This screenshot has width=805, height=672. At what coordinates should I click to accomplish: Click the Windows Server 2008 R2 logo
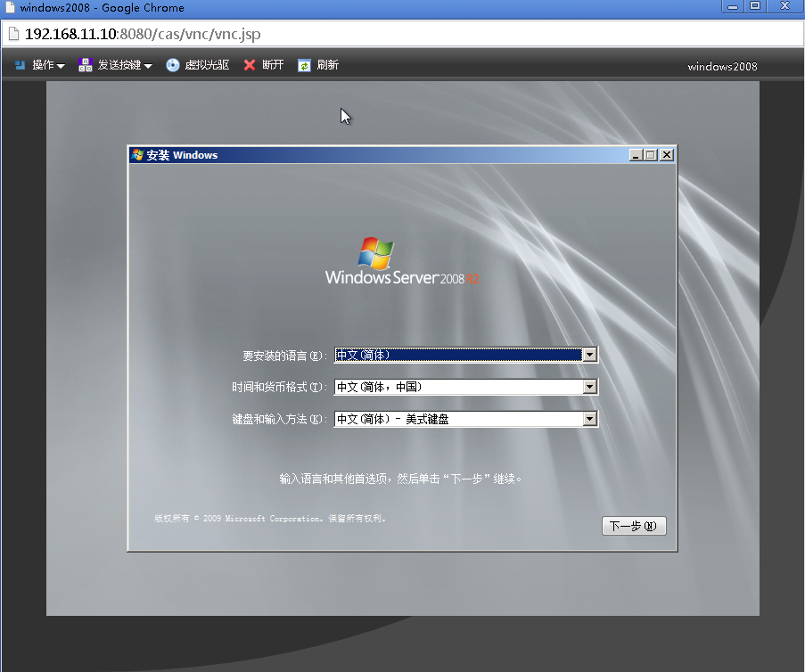[402, 261]
